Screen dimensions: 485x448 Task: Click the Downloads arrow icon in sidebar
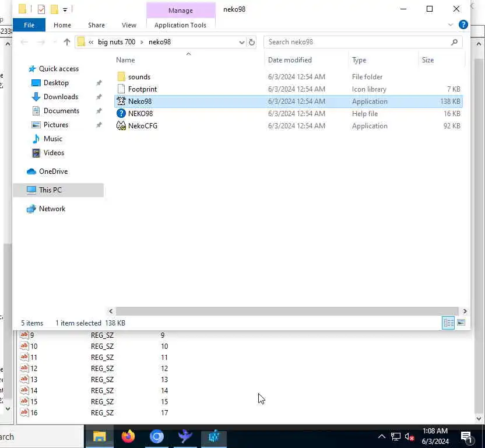coord(36,97)
